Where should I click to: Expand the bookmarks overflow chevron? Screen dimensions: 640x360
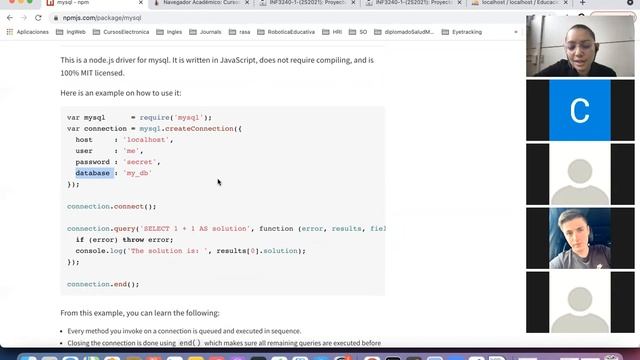[516, 32]
